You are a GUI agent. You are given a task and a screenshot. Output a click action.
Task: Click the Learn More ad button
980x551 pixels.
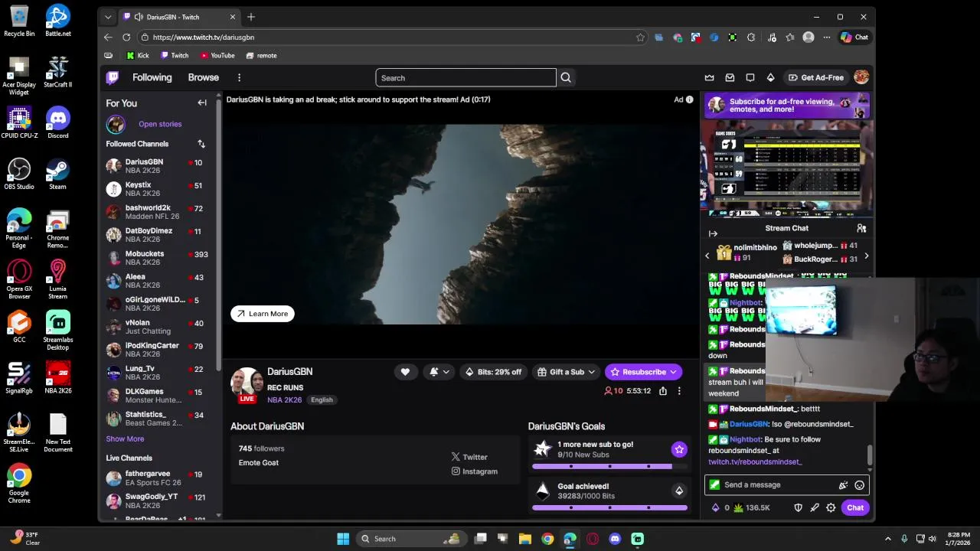click(x=263, y=314)
